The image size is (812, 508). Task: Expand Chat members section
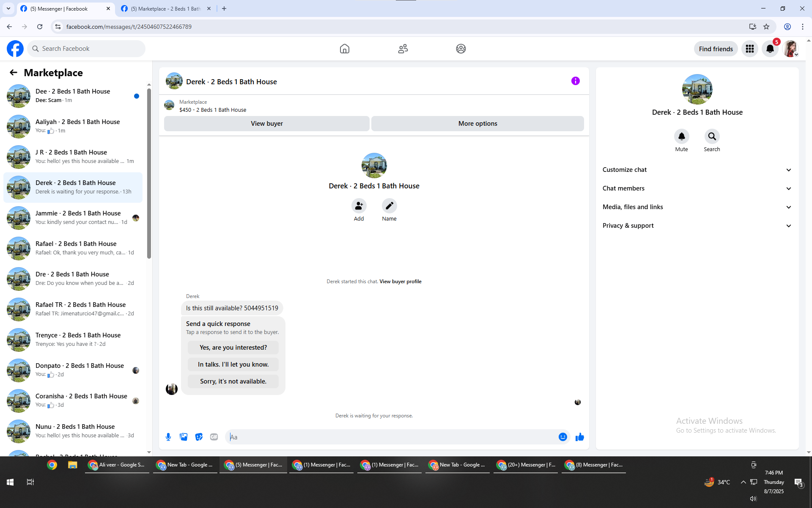tap(697, 188)
